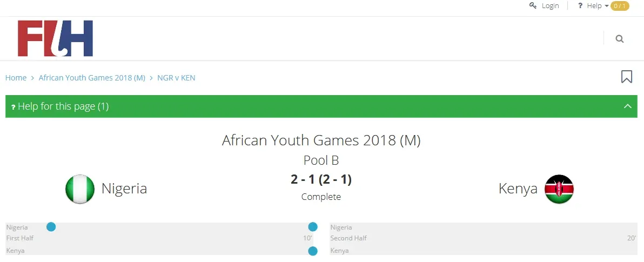Select the Nigeria team name heading
This screenshot has height=262, width=644.
(x=124, y=189)
